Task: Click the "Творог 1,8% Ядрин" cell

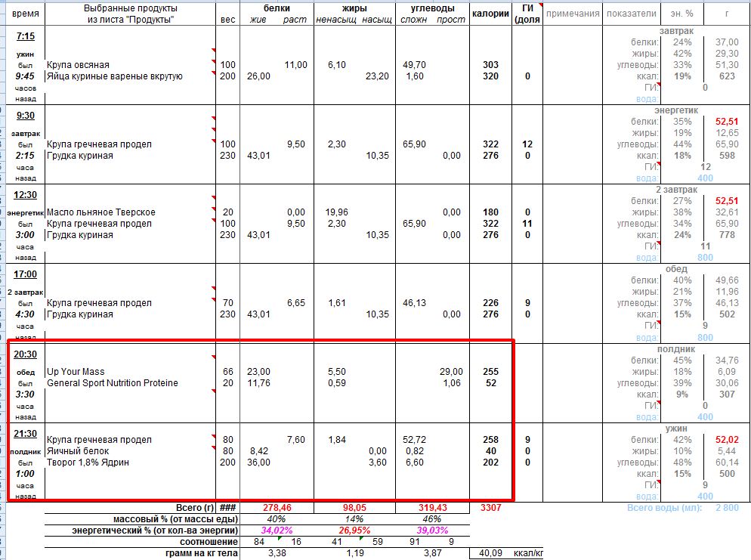Action: [x=89, y=463]
